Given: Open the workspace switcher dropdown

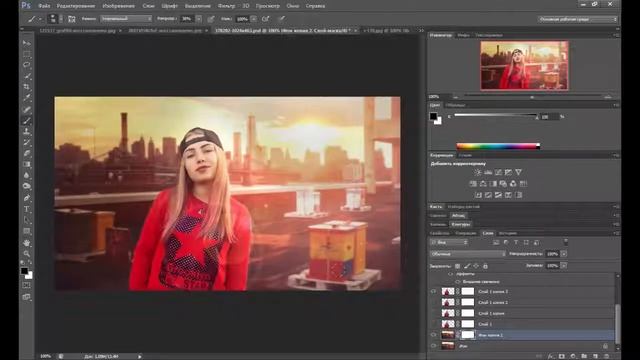Looking at the screenshot, I should click(578, 19).
